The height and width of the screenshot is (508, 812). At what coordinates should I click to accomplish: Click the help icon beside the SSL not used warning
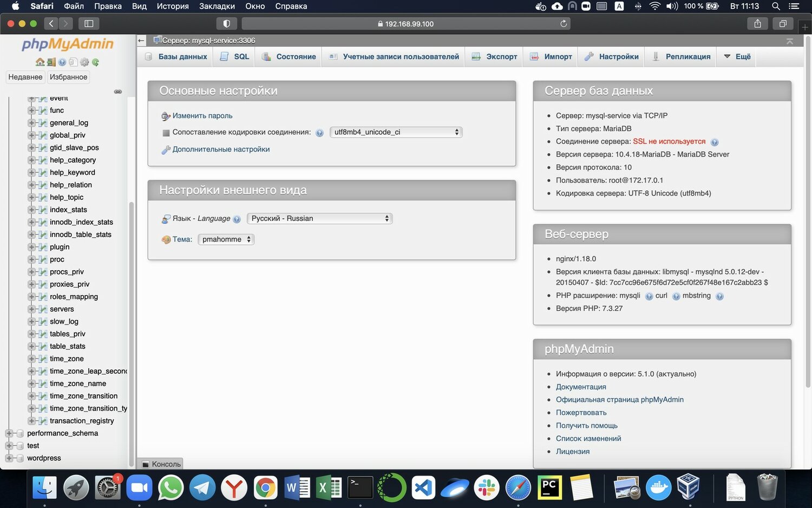point(715,142)
